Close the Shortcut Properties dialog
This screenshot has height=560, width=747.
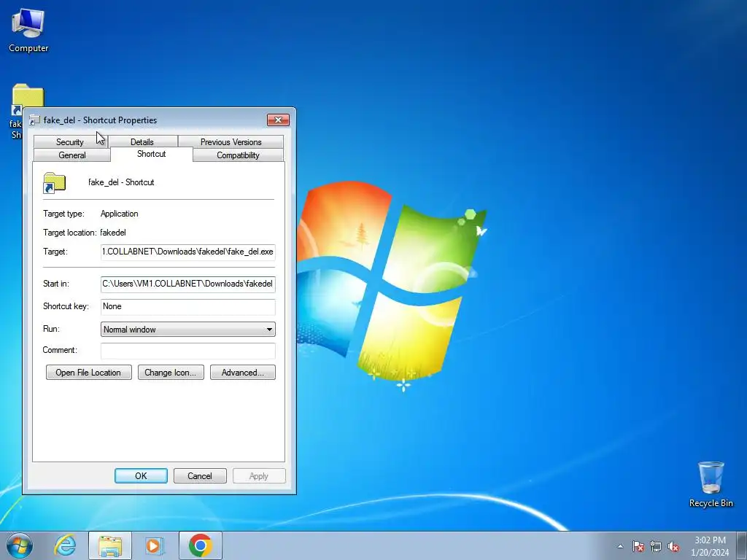[278, 120]
